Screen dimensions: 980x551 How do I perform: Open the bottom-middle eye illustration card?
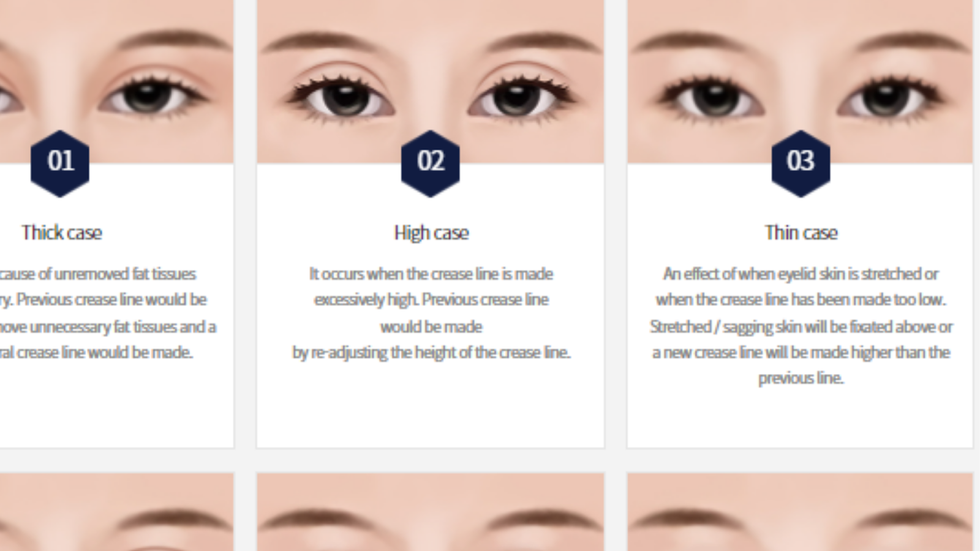tap(431, 512)
